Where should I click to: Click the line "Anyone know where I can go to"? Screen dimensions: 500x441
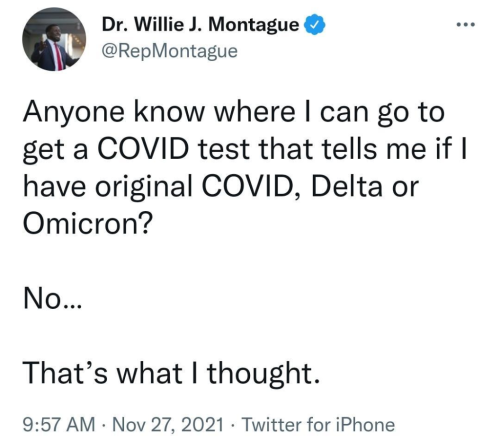point(234,113)
